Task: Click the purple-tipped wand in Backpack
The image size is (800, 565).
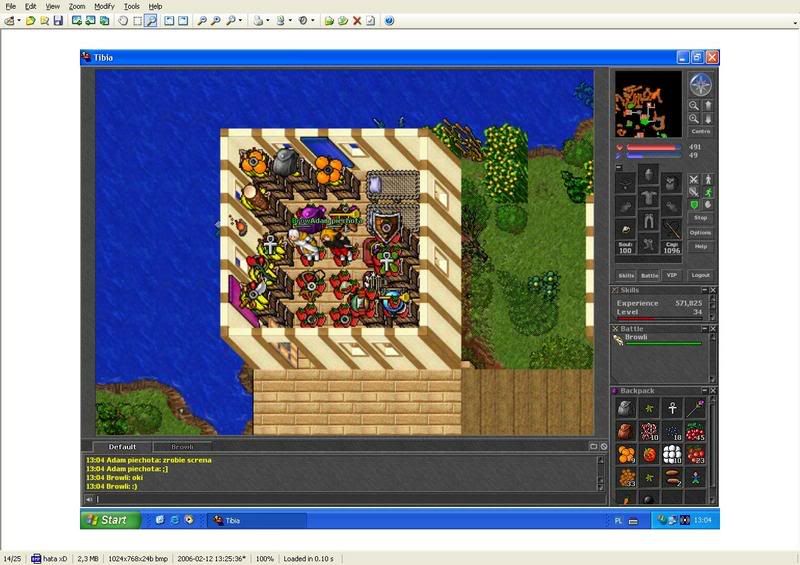Action: (695, 408)
